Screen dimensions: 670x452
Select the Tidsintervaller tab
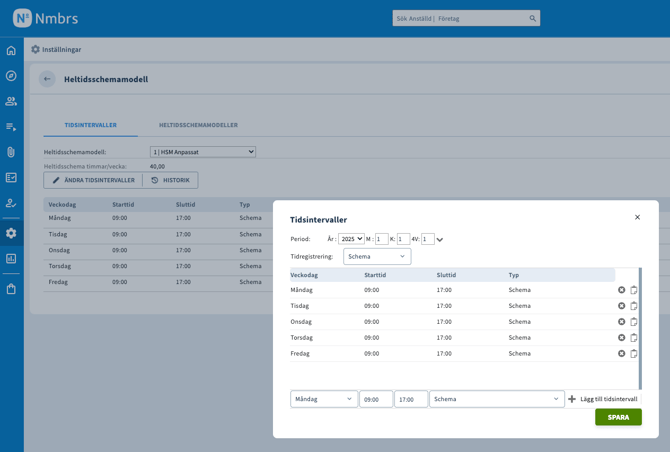(x=90, y=125)
